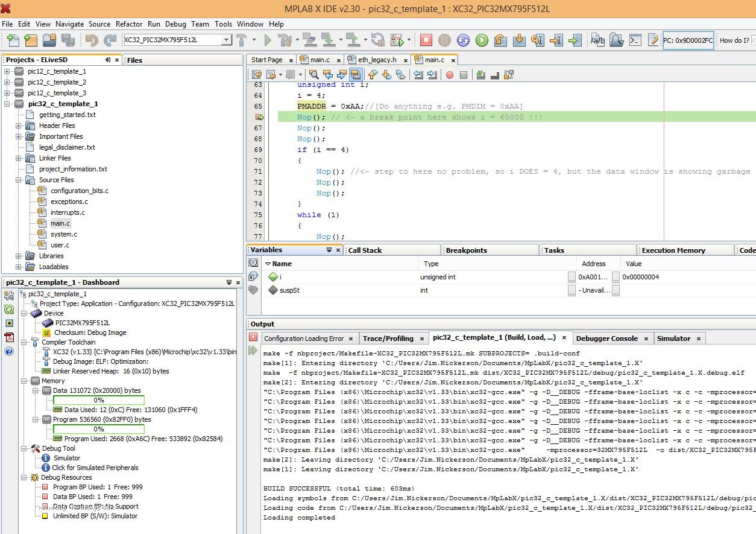756x534 pixels.
Task: Toggle breakpoint on line 67 gutter
Action: click(259, 128)
